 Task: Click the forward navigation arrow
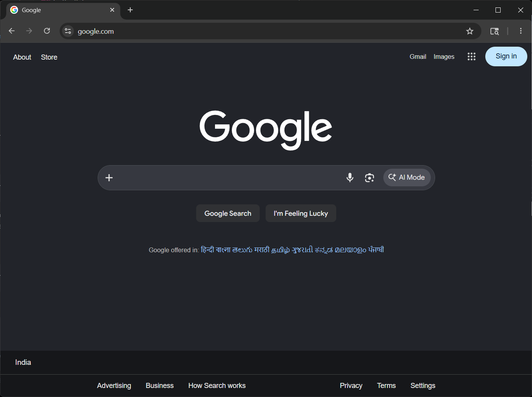(x=29, y=31)
